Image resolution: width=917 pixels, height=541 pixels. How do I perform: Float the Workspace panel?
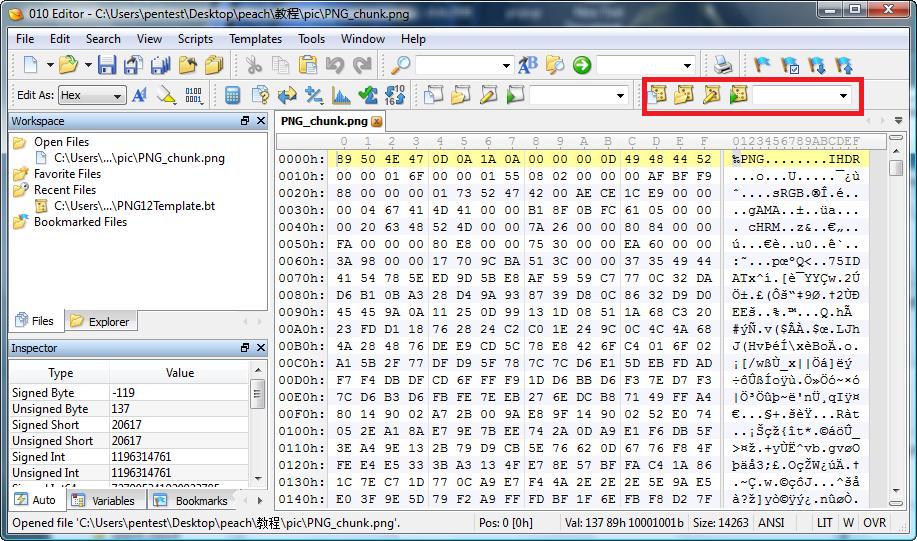(x=245, y=121)
